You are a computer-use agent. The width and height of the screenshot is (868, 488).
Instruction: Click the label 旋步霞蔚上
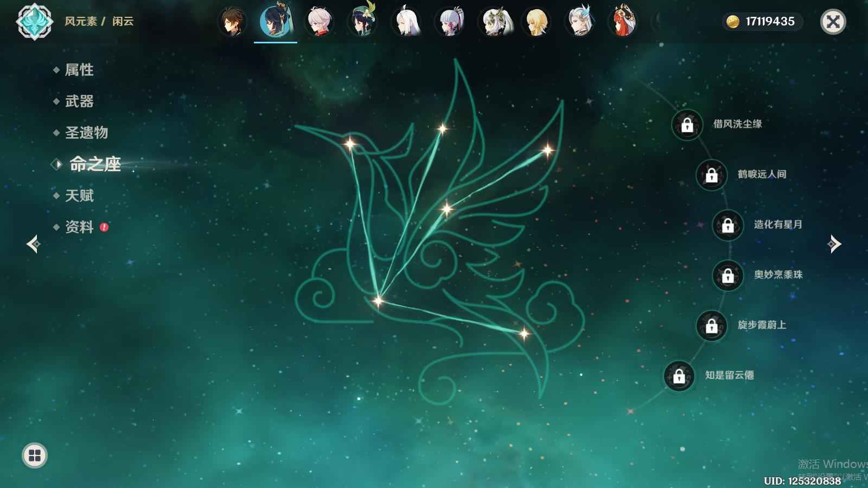coord(762,325)
